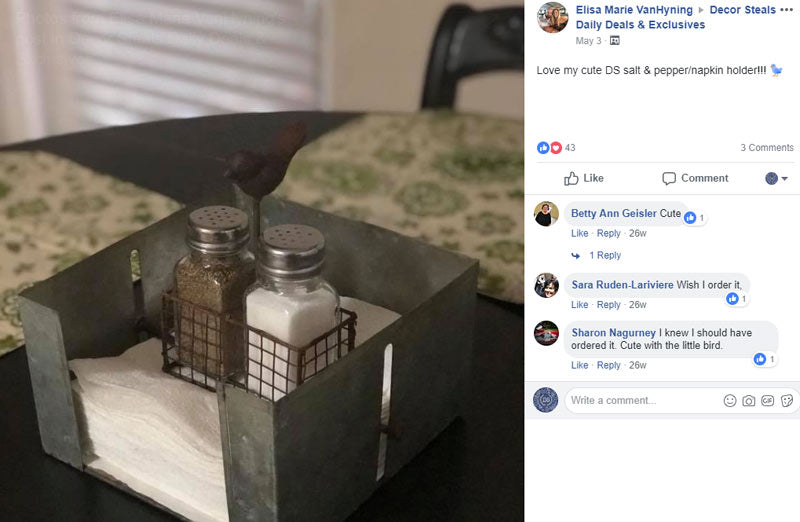Open the post options three-dot menu
Screen dimensions: 800x522
(787, 10)
